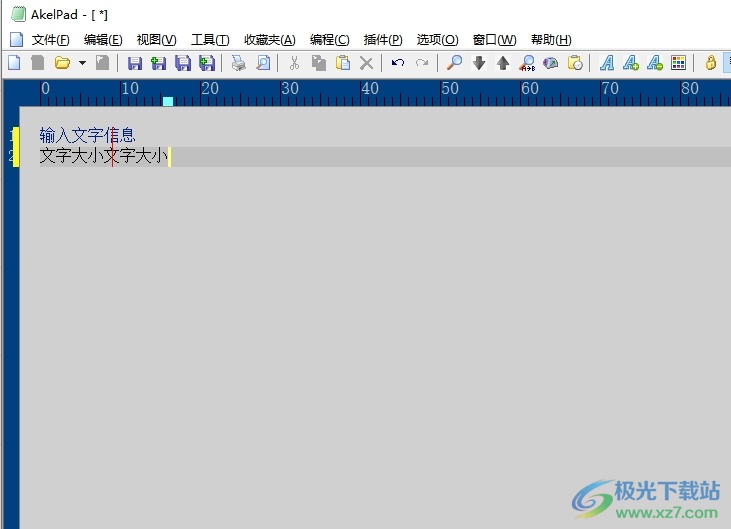Click the clipboard with clock icon
731x529 pixels.
click(575, 62)
